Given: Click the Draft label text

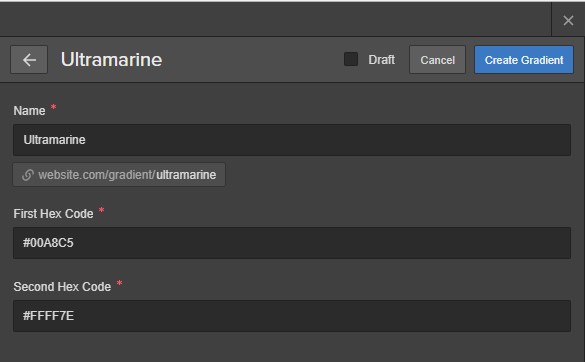Looking at the screenshot, I should pos(381,60).
